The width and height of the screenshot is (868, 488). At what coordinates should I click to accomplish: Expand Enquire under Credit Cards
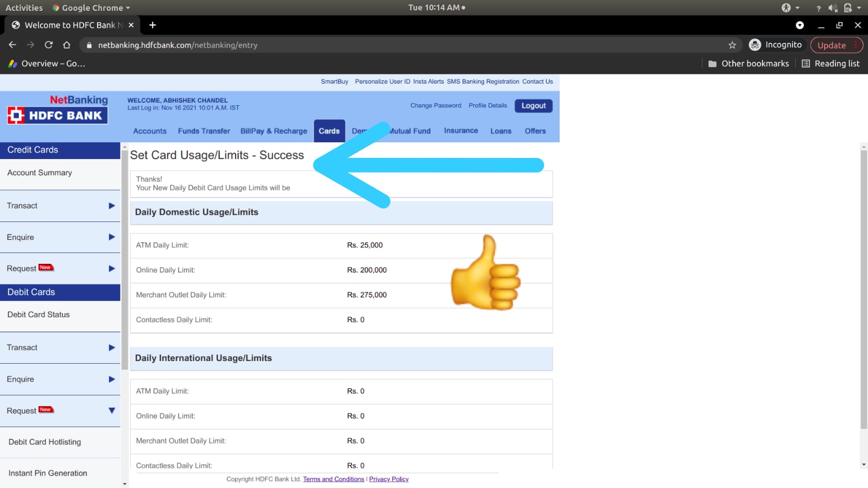(60, 237)
